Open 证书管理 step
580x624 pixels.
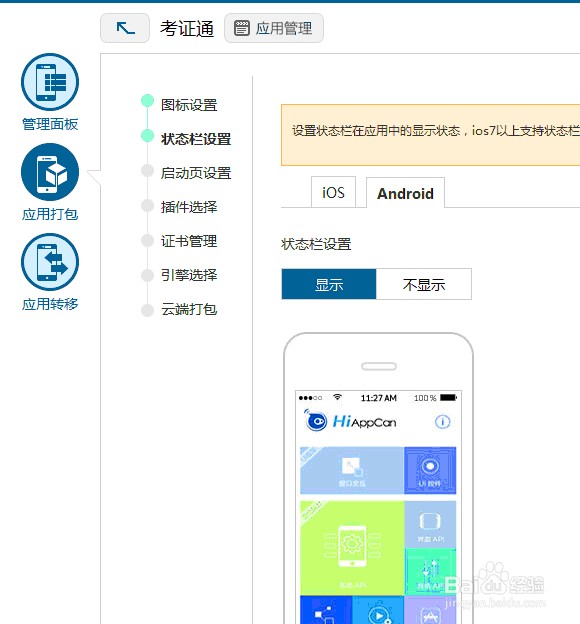(x=189, y=241)
